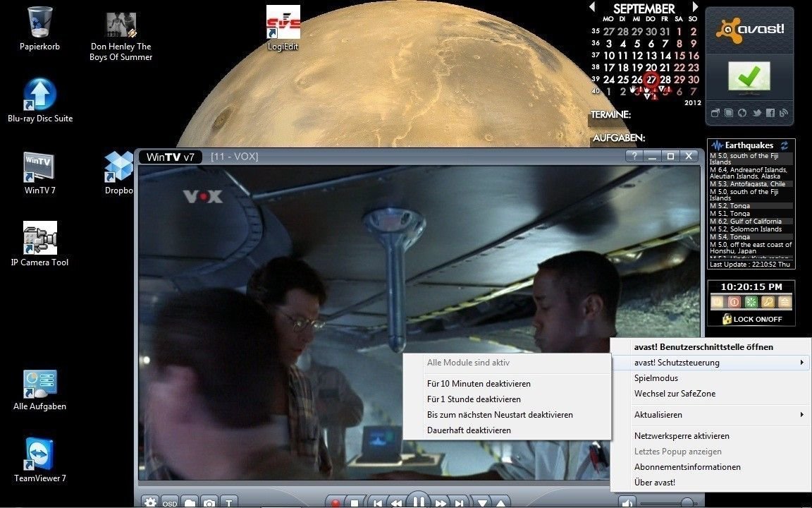Switch channel down with the down arrow
Image resolution: width=812 pixels, height=508 pixels.
pyautogui.click(x=482, y=502)
